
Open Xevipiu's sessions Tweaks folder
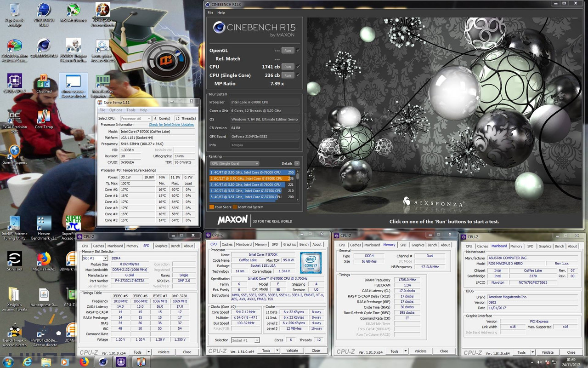(x=15, y=299)
